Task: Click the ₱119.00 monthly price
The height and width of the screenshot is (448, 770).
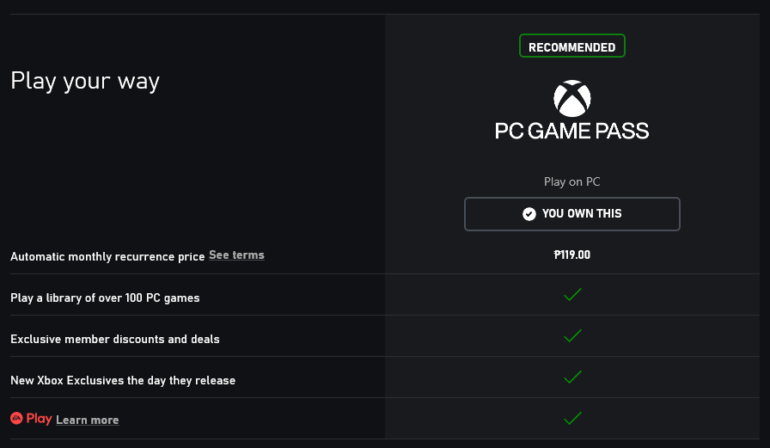Action: point(572,255)
